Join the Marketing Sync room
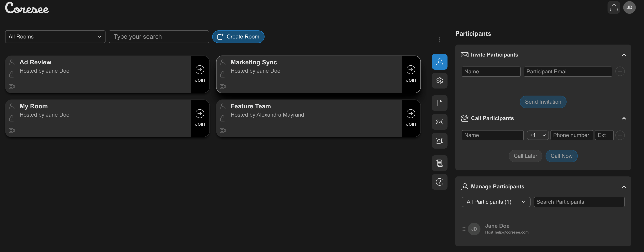Image resolution: width=644 pixels, height=252 pixels. (411, 75)
